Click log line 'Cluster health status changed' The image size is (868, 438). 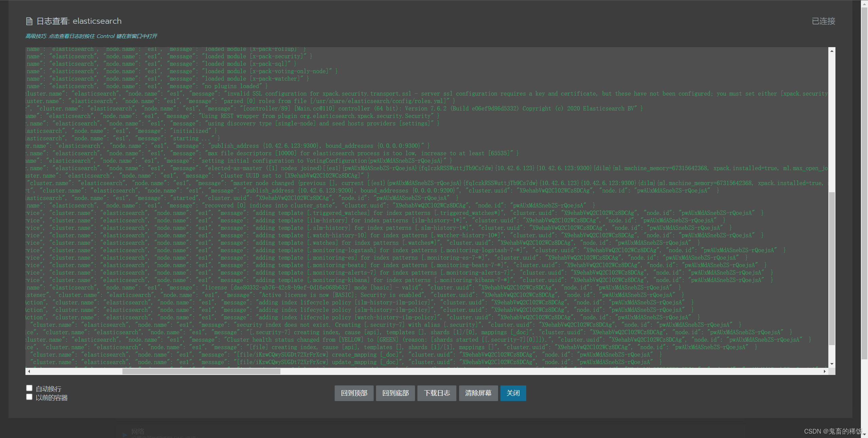coord(419,340)
